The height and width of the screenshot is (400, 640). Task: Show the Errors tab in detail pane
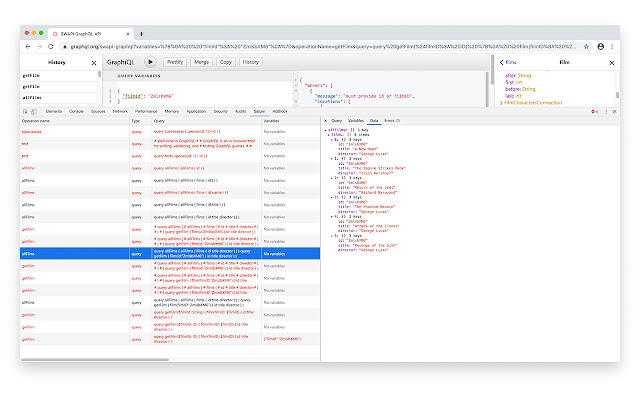point(392,121)
